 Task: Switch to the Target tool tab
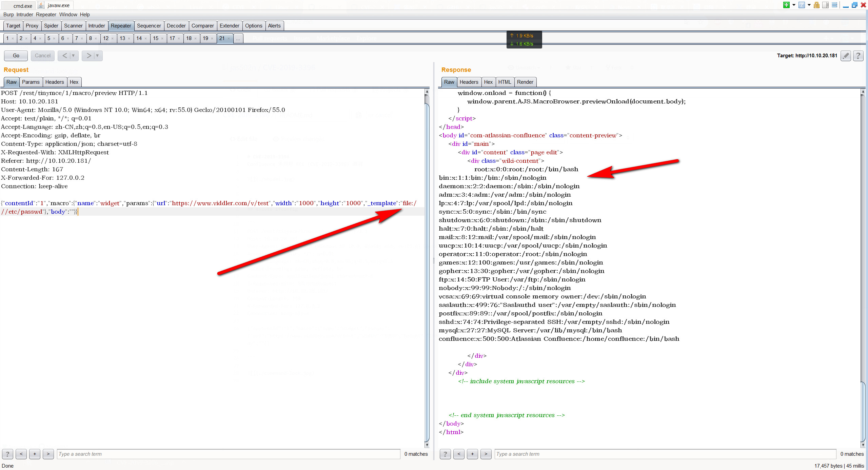(x=13, y=26)
